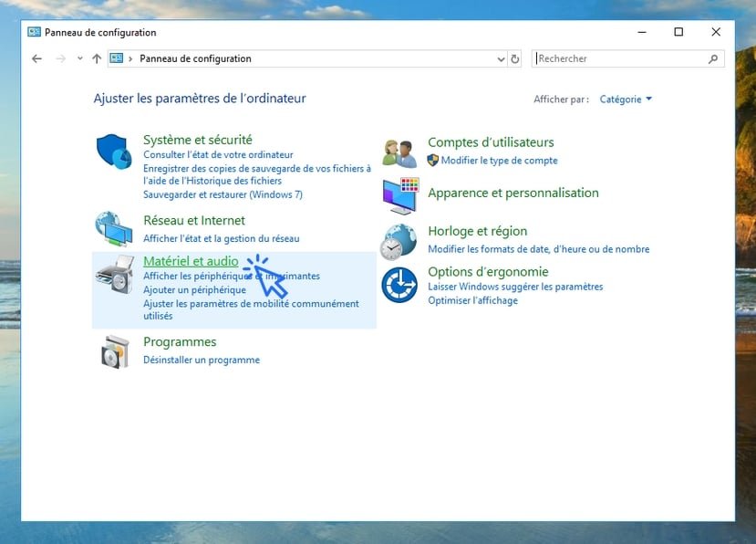Click the Control Panel icon in address bar
This screenshot has width=756, height=544.
click(x=117, y=58)
